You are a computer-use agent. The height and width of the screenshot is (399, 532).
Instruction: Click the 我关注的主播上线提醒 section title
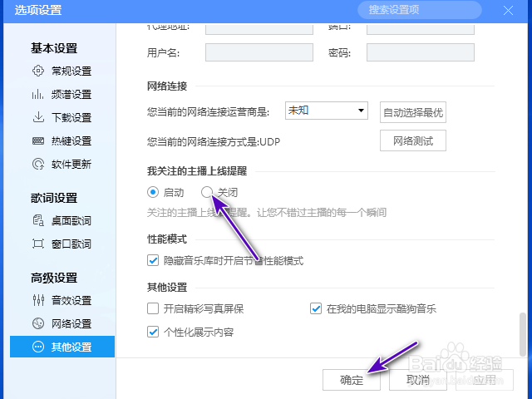(x=197, y=171)
